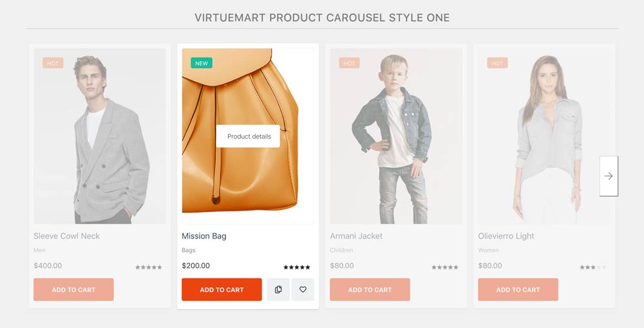Open the Children category link
The image size is (644, 328).
point(341,250)
